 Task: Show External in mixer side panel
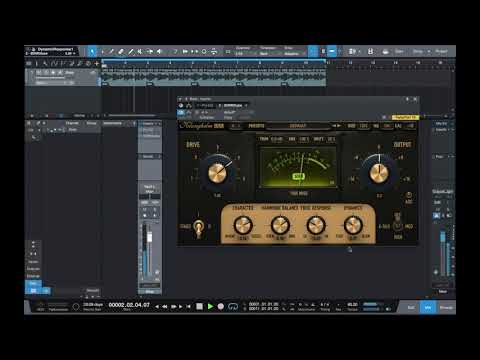pos(33,276)
